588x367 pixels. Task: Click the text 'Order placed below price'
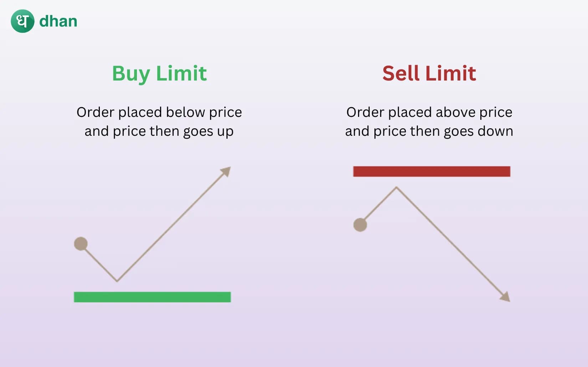[159, 112]
